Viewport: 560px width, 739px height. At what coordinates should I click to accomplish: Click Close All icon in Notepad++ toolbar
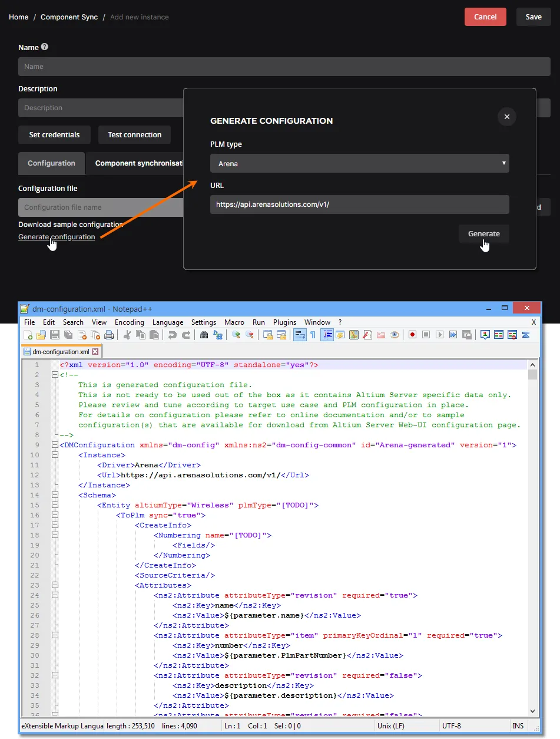click(95, 335)
